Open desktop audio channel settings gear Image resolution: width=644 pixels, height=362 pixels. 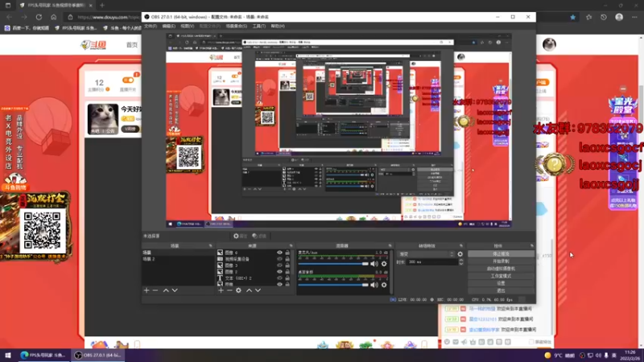[384, 285]
